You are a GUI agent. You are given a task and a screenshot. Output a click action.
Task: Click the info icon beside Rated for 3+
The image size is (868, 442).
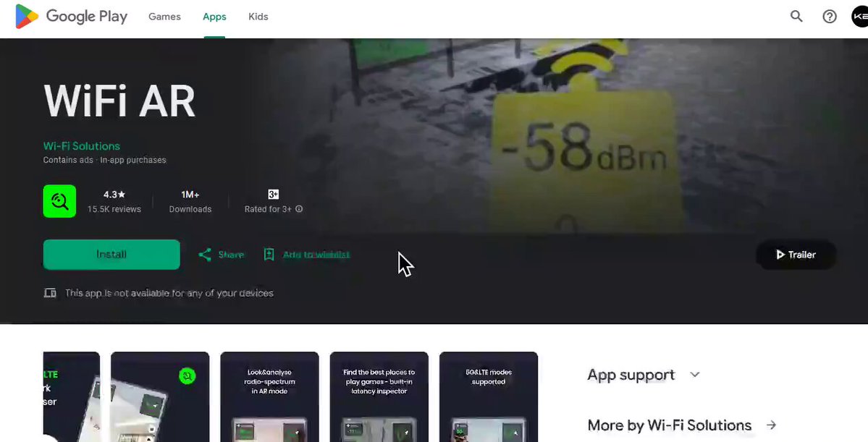(x=299, y=209)
